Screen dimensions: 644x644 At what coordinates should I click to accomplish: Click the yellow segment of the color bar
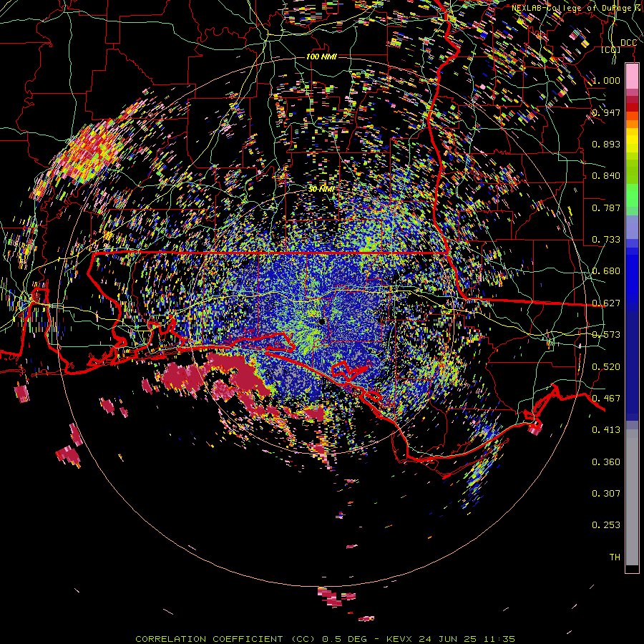click(x=632, y=141)
